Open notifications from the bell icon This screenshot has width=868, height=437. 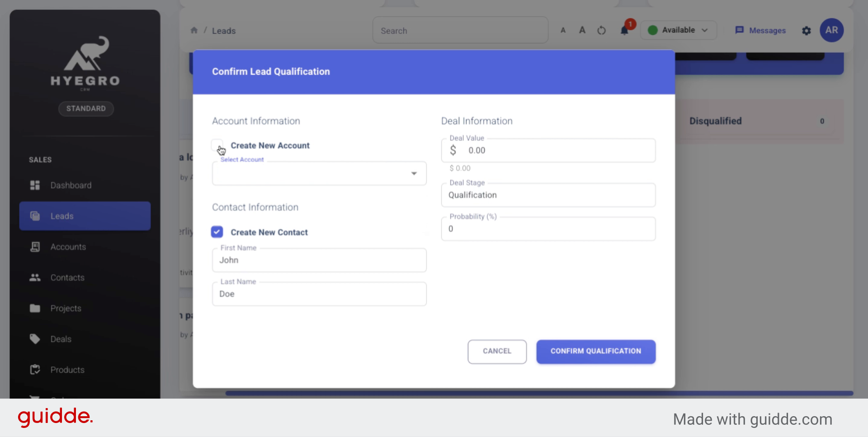click(x=625, y=30)
